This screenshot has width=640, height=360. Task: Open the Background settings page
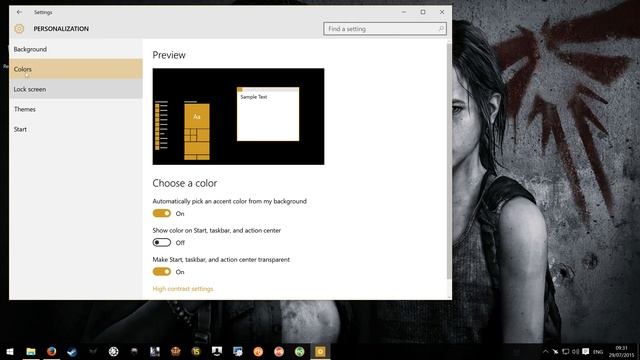(x=76, y=49)
